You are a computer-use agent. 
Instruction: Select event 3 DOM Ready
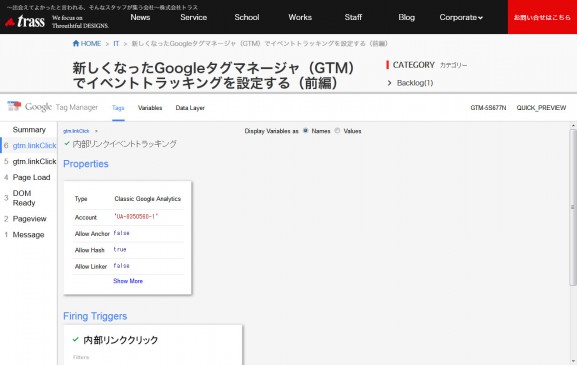pyautogui.click(x=29, y=198)
